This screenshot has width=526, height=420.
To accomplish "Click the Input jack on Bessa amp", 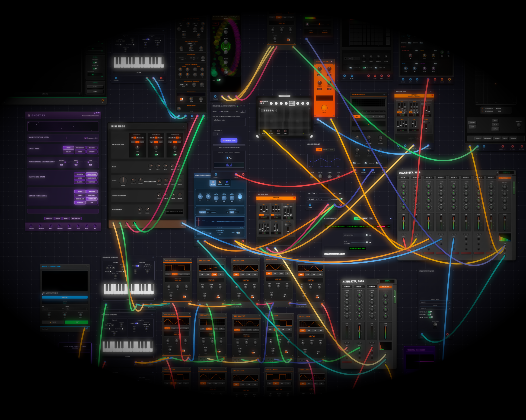I will pos(264,131).
